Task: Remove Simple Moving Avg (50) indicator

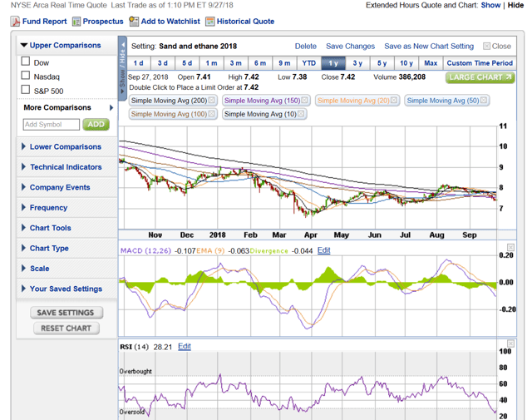Action: coord(484,100)
